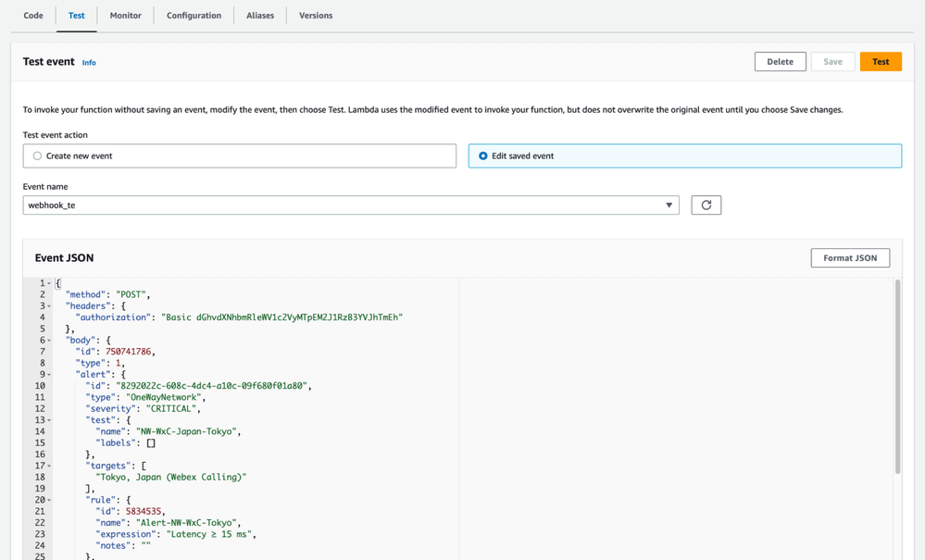Screen dimensions: 925x560
Task: Collapse the root object at line 1
Action: [x=49, y=283]
